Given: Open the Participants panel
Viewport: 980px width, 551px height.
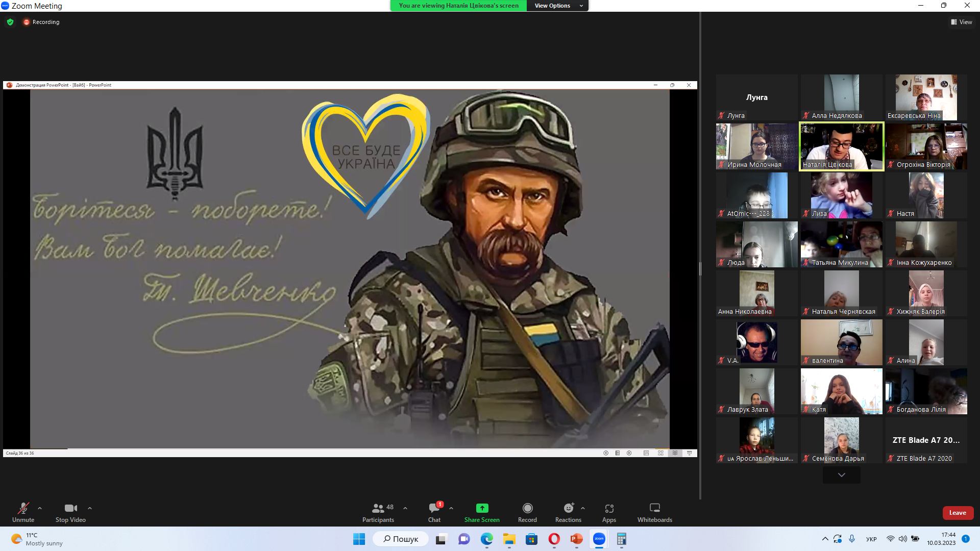Looking at the screenshot, I should [x=378, y=512].
